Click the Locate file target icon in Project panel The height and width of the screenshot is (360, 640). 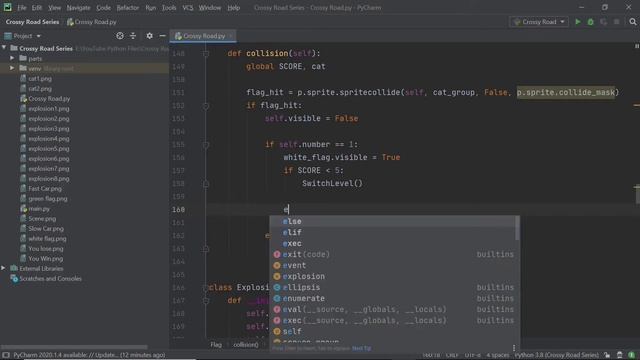click(120, 36)
